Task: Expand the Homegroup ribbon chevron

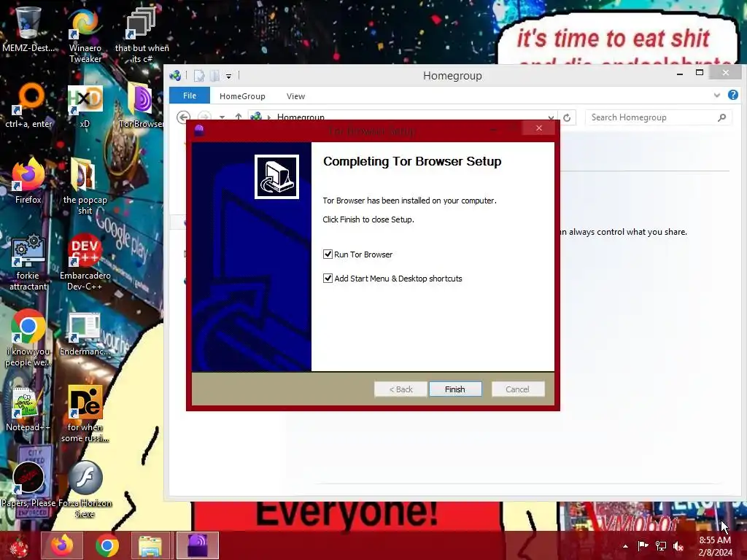Action: pos(716,96)
